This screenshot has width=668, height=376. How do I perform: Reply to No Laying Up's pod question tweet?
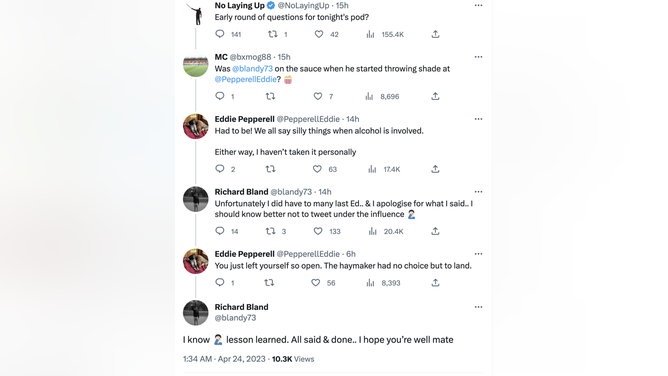pyautogui.click(x=220, y=34)
